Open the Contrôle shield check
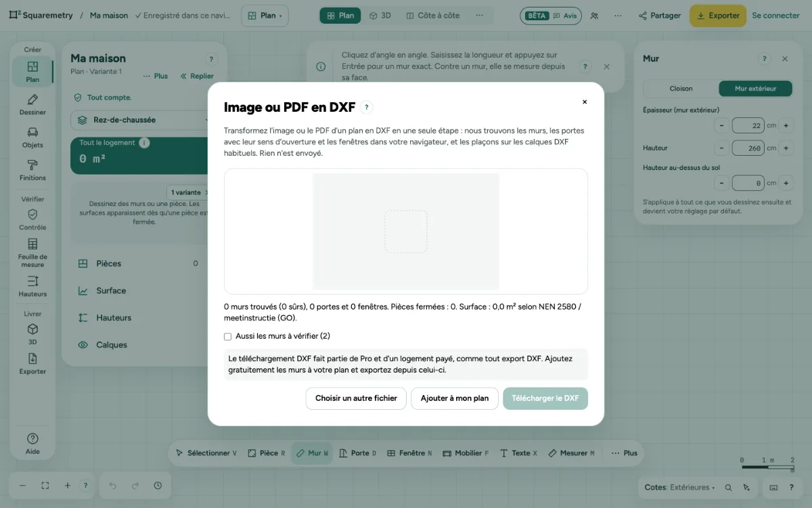The width and height of the screenshot is (812, 508). 32,219
